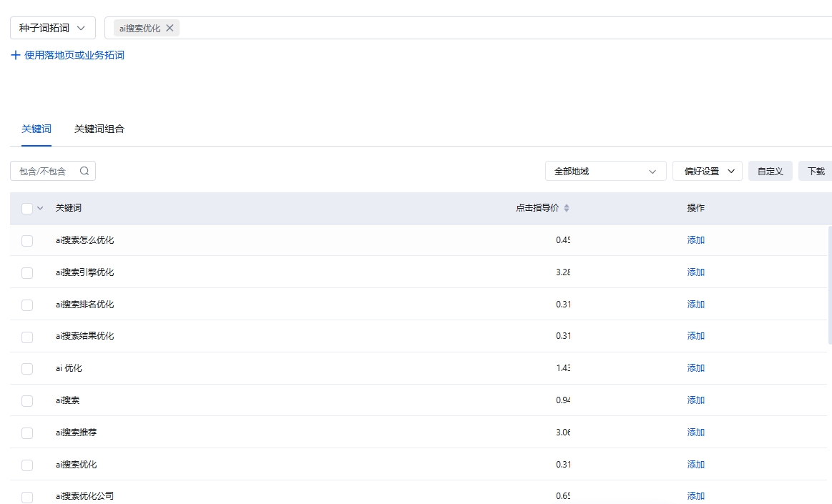This screenshot has width=832, height=504.
Task: Expand the chevron beside select-all checkbox
Action: tap(40, 208)
